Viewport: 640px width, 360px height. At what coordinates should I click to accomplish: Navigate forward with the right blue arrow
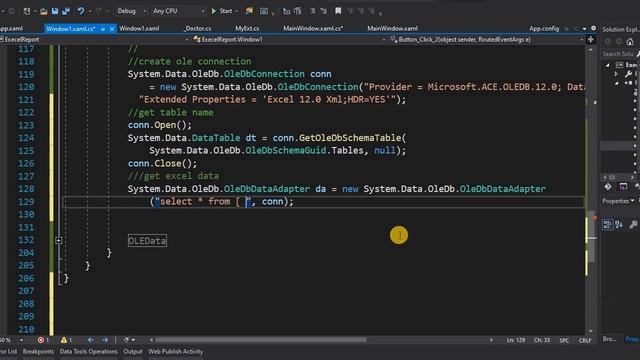click(105, 340)
